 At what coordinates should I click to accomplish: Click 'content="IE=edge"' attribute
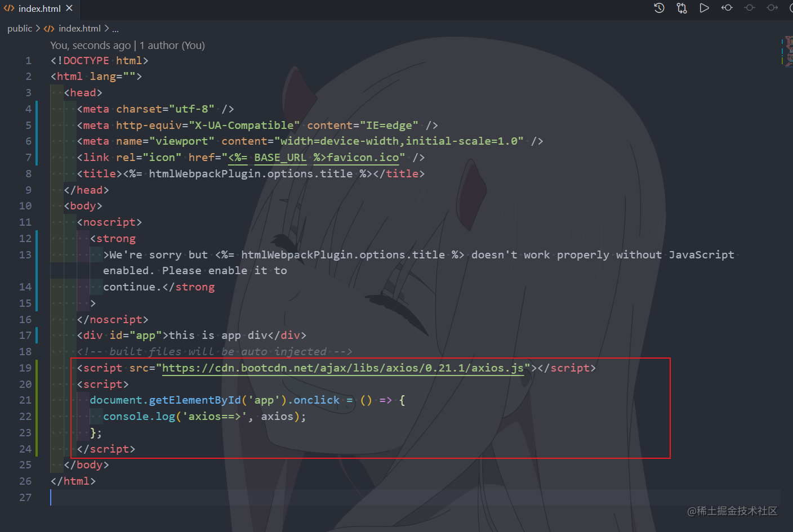pos(363,125)
